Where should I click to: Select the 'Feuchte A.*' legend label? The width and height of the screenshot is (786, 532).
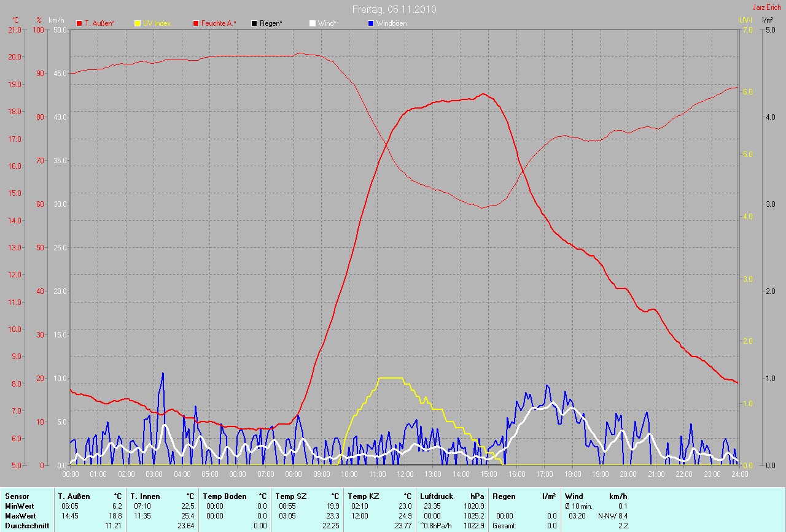[x=219, y=23]
